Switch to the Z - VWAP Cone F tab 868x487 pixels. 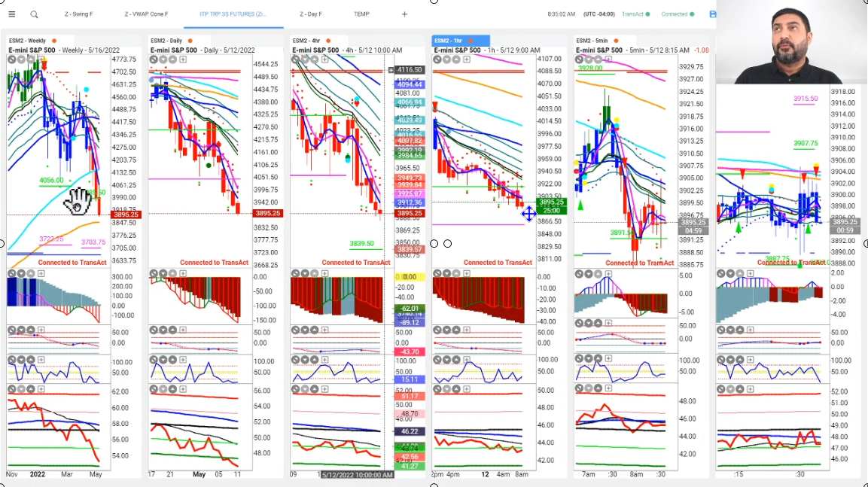tap(146, 14)
